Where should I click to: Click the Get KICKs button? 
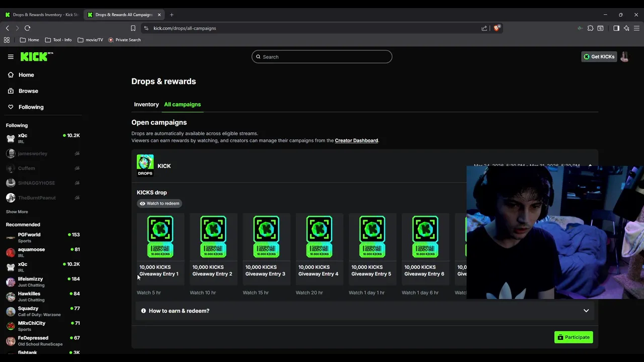tap(599, 57)
